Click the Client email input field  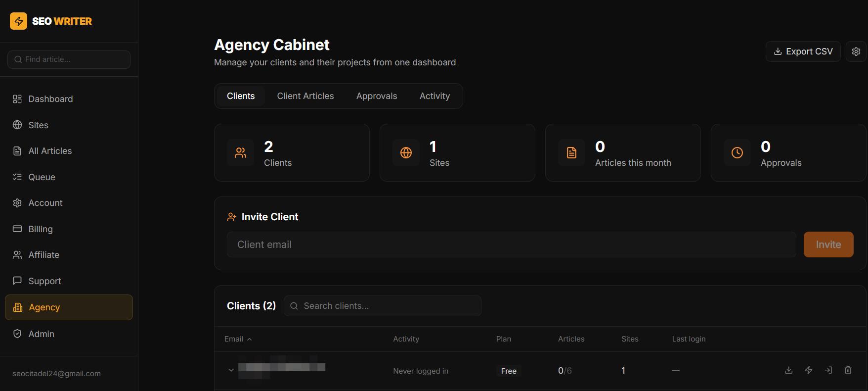511,244
